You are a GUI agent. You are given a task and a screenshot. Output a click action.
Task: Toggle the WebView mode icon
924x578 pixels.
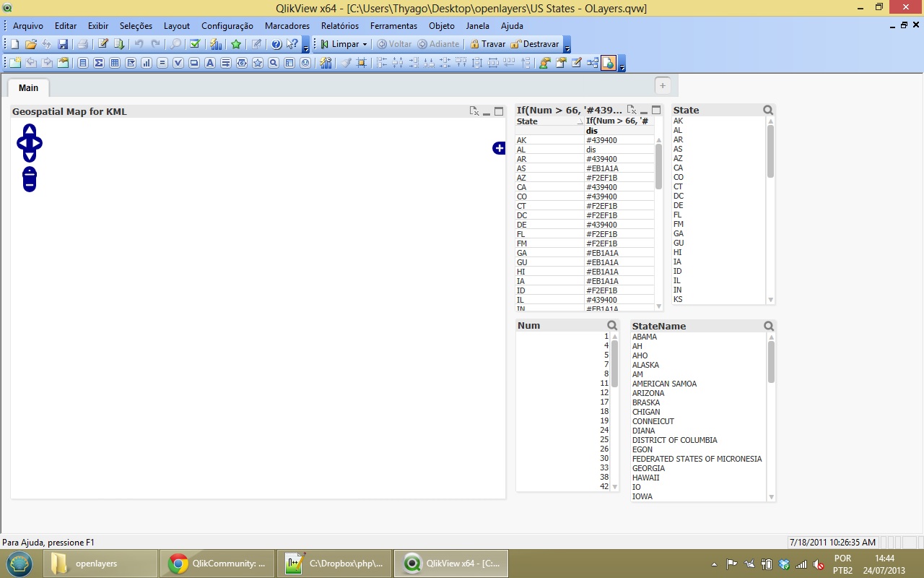coord(609,63)
